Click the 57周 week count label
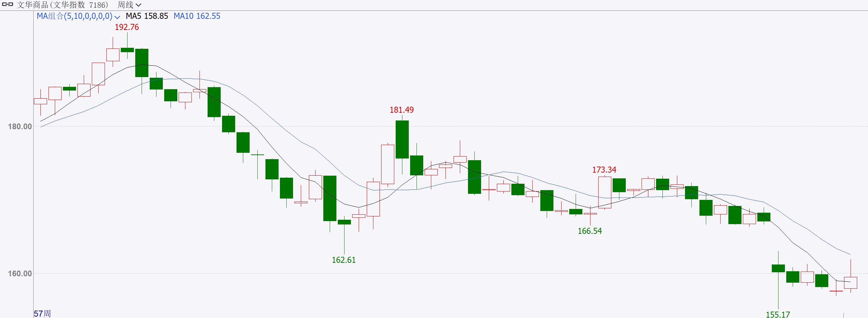The image size is (868, 318). [x=42, y=314]
